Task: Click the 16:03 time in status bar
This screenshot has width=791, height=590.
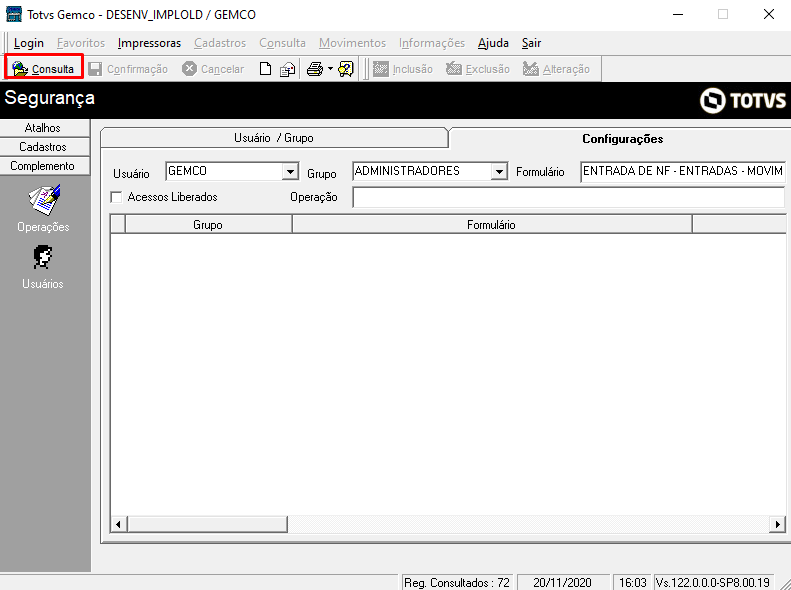Action: [633, 582]
